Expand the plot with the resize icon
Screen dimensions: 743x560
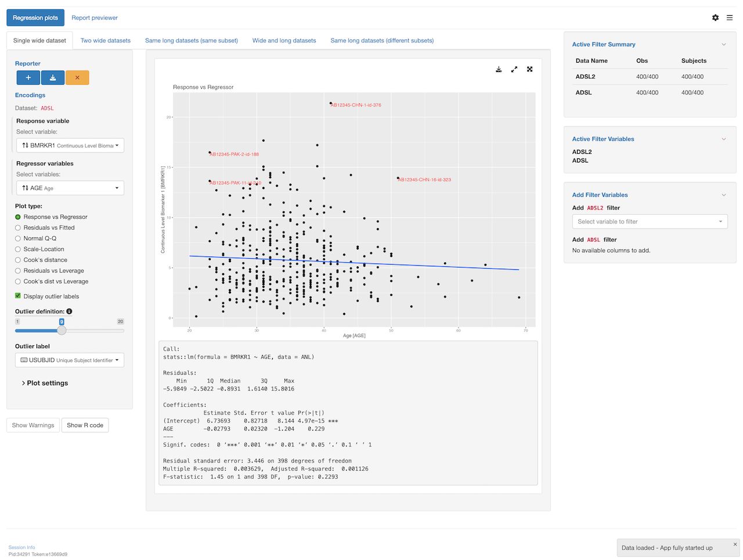point(514,69)
